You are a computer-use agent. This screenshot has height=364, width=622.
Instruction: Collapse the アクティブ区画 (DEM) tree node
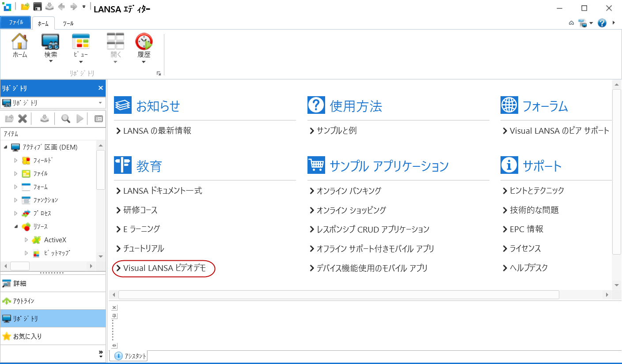pyautogui.click(x=5, y=147)
